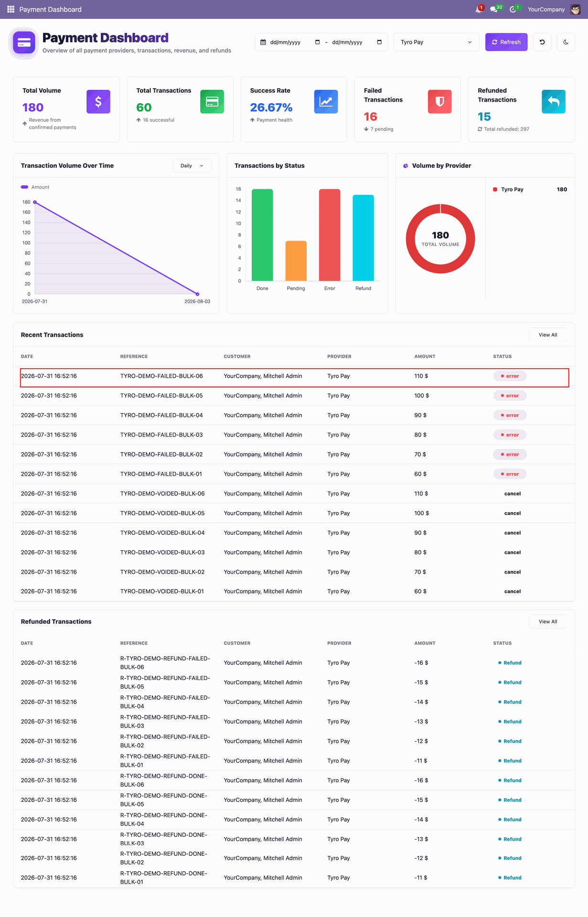Select the TYRO-DEMO-FAILED-BULK-06 transaction row
The height and width of the screenshot is (917, 588).
294,376
